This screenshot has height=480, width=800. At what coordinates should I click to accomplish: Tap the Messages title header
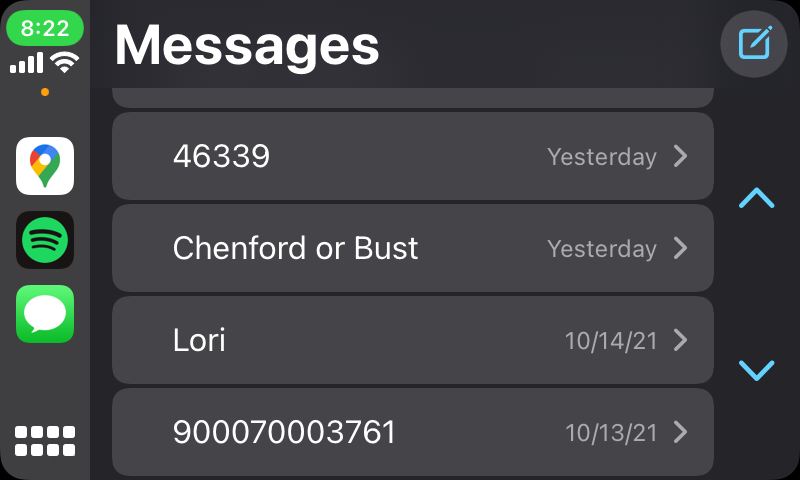pos(247,44)
